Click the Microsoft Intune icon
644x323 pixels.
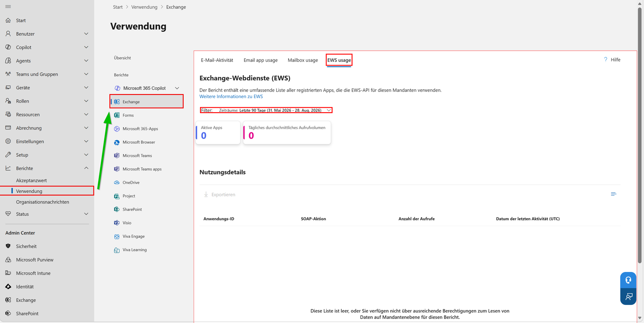pos(8,273)
